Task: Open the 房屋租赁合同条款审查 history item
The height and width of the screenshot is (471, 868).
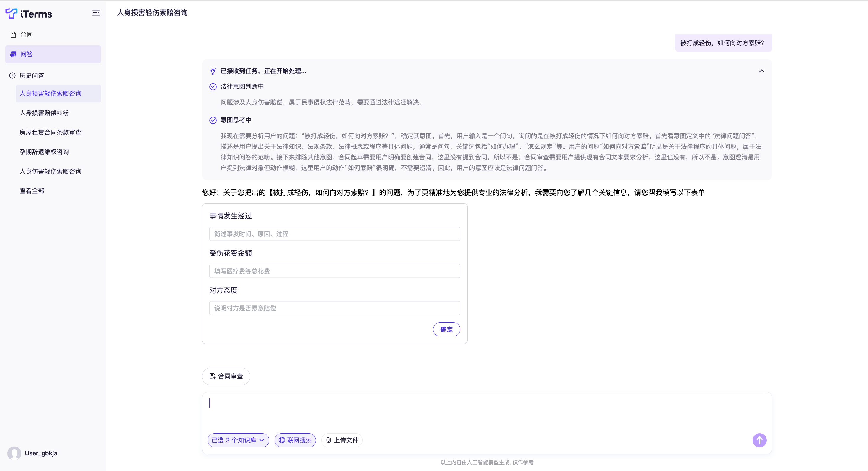Action: 50,133
